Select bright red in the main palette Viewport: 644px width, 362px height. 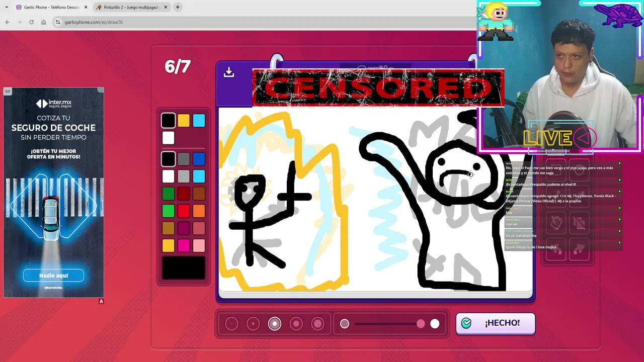[184, 211]
